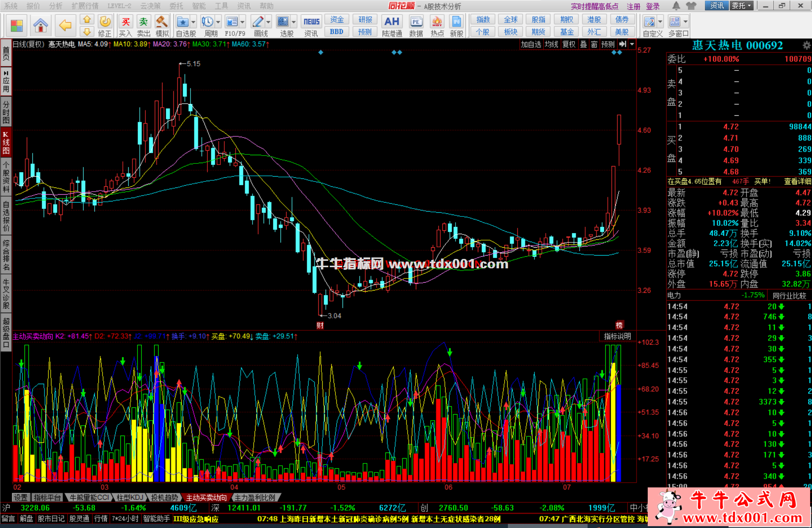Click the BBD button
The image size is (812, 528).
[x=337, y=32]
